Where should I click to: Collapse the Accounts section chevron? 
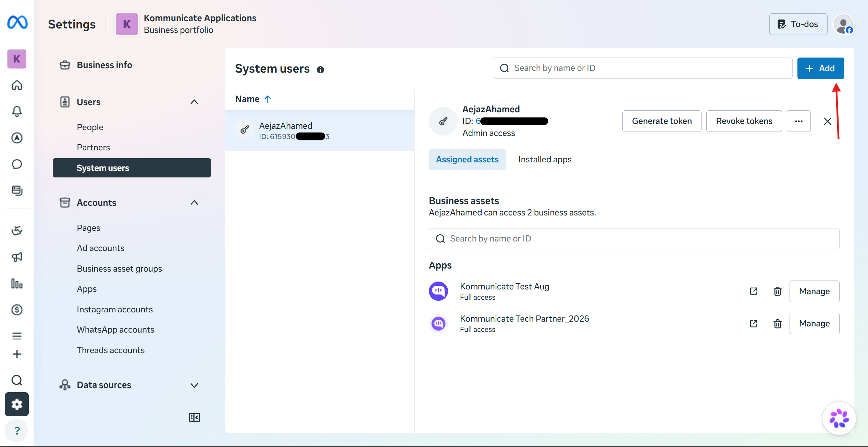pos(194,202)
